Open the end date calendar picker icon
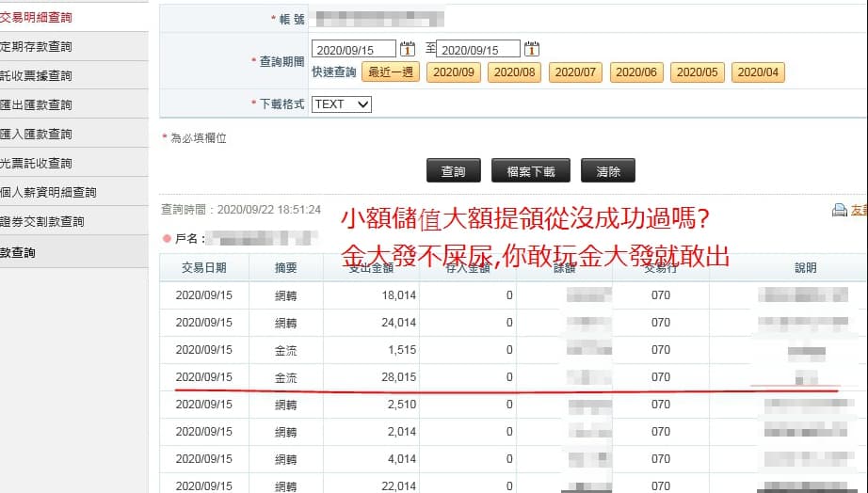The image size is (868, 493). [x=532, y=49]
